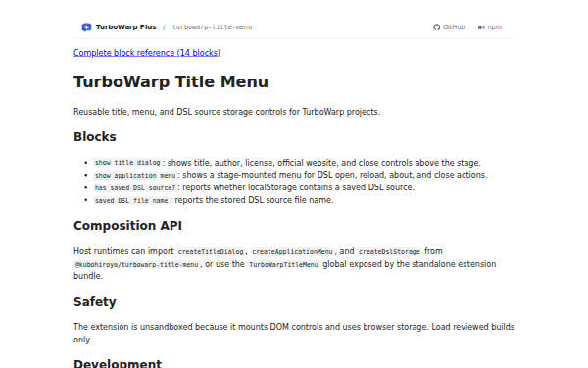Screen dimensions: 588x368
Task: Open the TurboWarp Plus home link
Action: coord(119,27)
